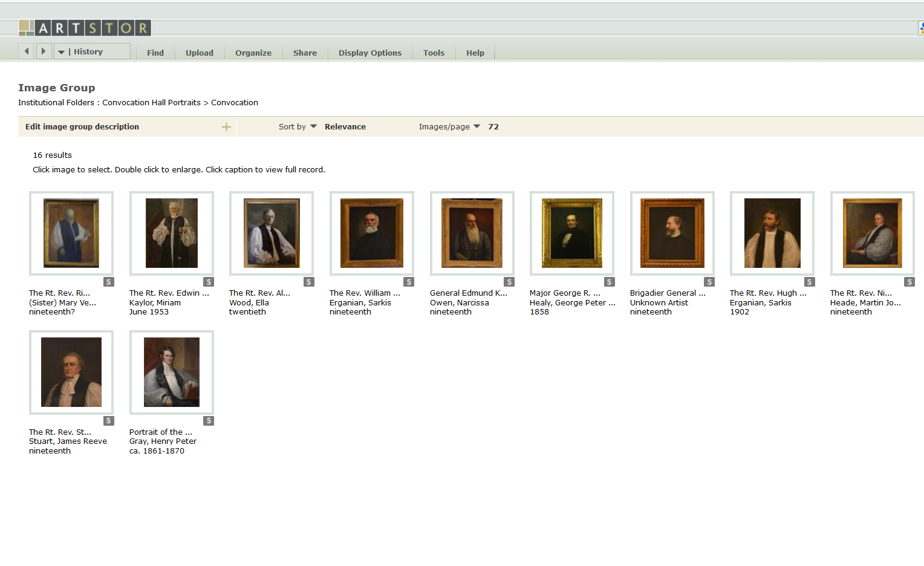Click S icon under Sister Mary Ve... portrait

[x=109, y=282]
